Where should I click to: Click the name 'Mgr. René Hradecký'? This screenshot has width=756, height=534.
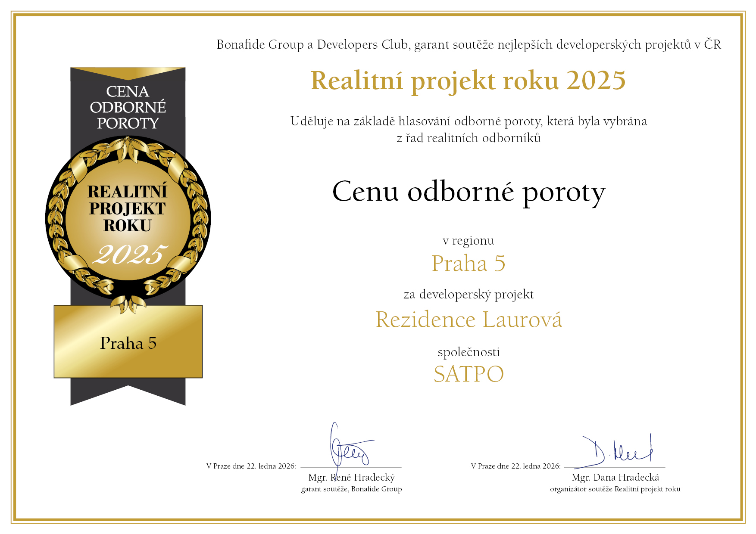[x=352, y=477]
